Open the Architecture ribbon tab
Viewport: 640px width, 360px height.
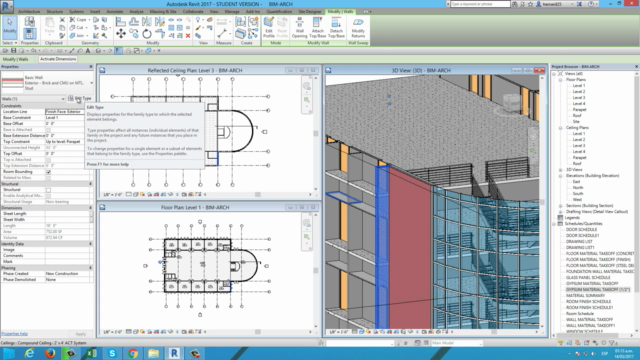29,12
